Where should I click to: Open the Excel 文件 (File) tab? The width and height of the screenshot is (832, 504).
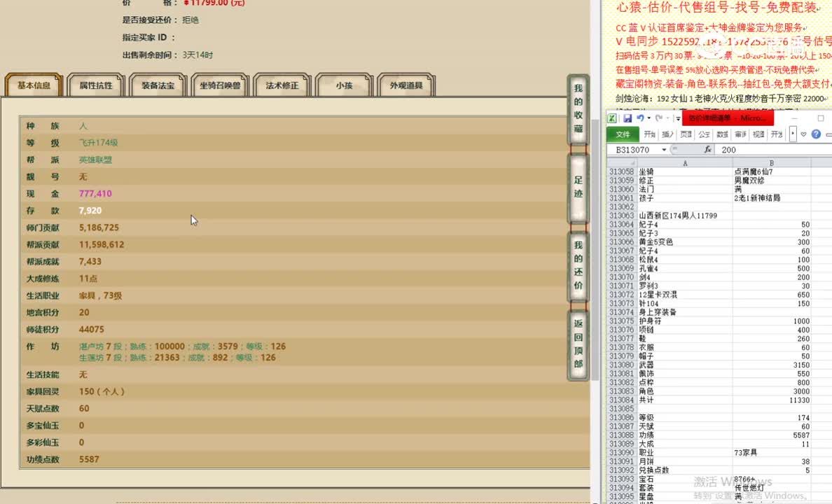(x=625, y=134)
